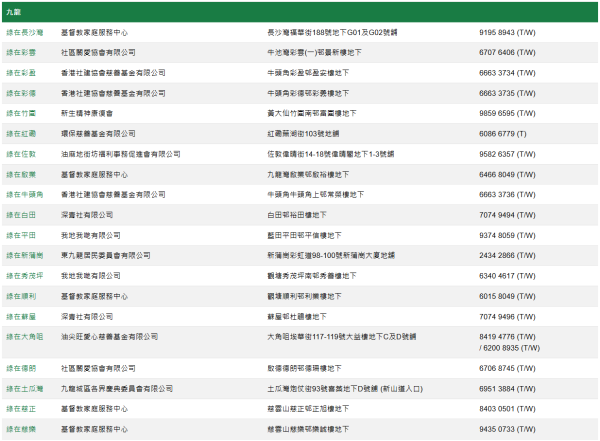Open the 綠在牛頭角 link
This screenshot has height=441, width=600.
pyautogui.click(x=22, y=194)
